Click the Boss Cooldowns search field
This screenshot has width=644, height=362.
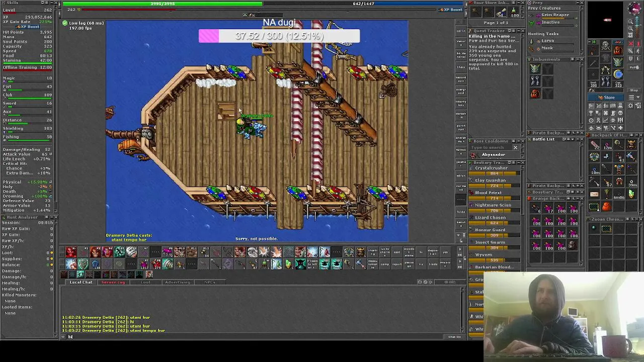pos(491,147)
